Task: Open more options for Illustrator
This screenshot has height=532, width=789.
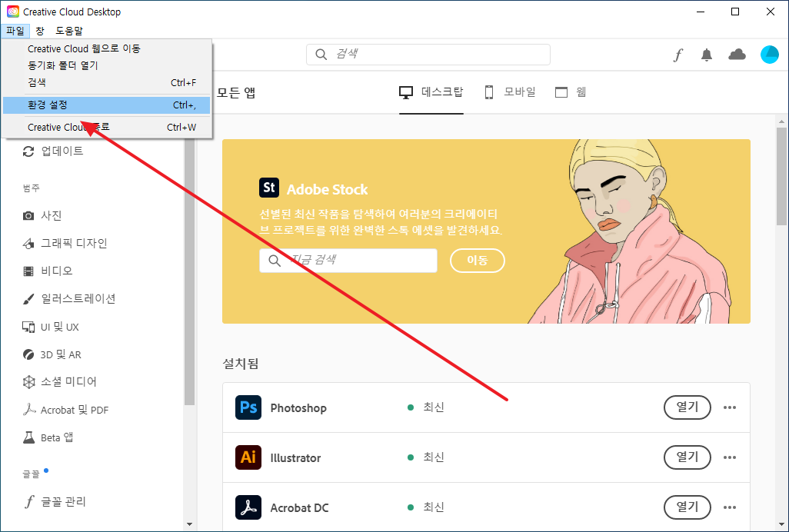Action: tap(730, 457)
